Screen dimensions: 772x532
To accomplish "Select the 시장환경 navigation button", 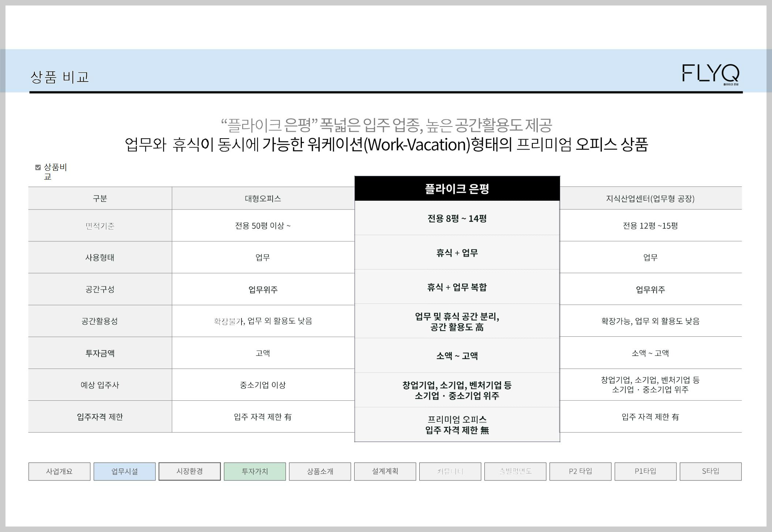I will pos(190,471).
